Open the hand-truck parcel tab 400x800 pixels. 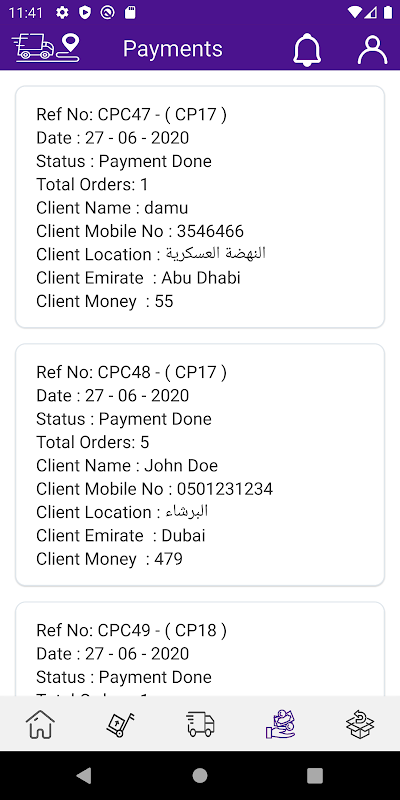[x=120, y=724]
